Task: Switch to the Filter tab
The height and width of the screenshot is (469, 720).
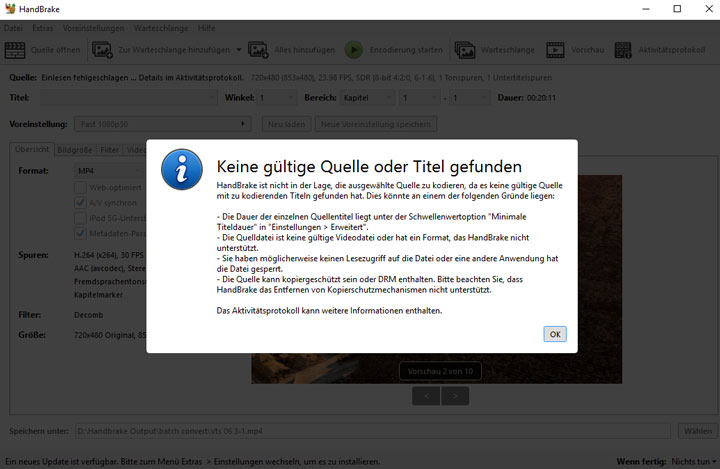Action: (109, 150)
